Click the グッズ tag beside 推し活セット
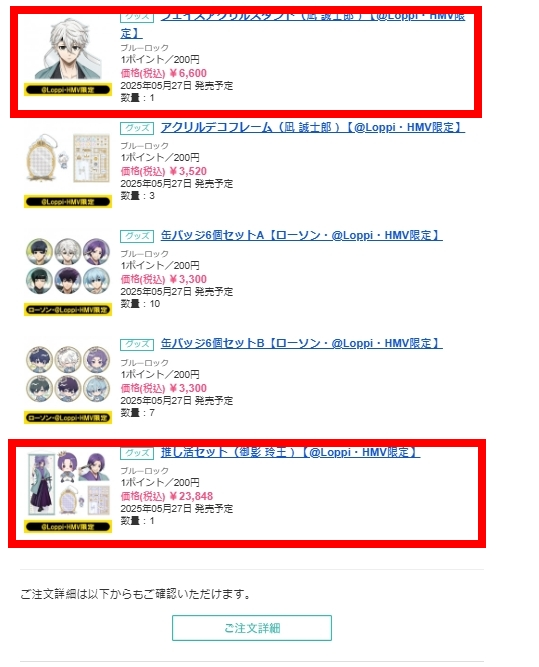Screen dimensions: 539x667 137,453
